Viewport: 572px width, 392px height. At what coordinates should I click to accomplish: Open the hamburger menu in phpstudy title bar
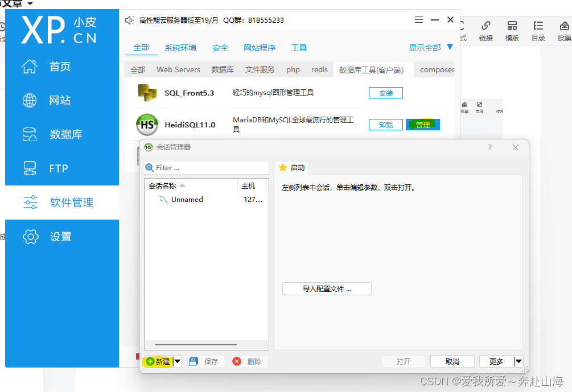click(x=419, y=20)
